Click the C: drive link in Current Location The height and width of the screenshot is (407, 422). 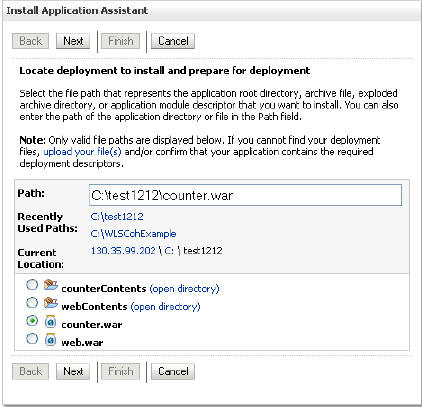[x=169, y=251]
